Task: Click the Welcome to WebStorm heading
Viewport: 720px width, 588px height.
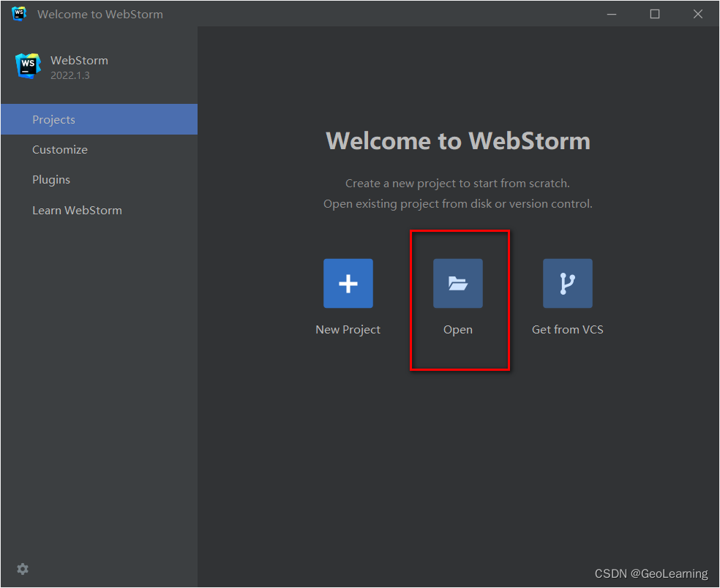Action: click(x=458, y=140)
